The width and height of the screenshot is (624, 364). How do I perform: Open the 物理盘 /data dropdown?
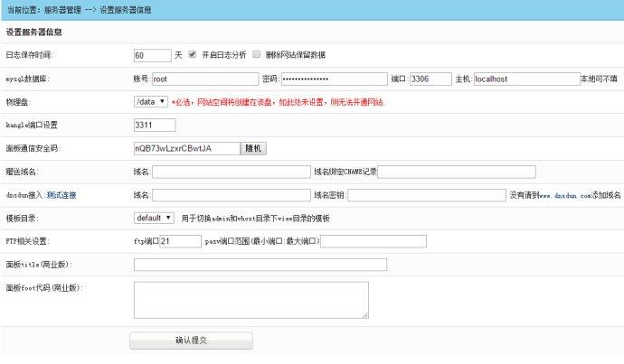[151, 102]
